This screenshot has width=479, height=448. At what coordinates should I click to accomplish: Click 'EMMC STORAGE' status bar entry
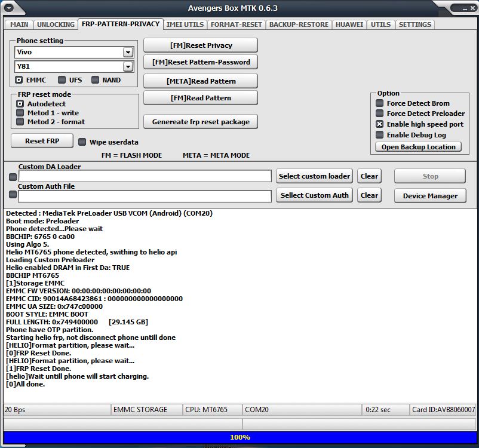(x=147, y=410)
